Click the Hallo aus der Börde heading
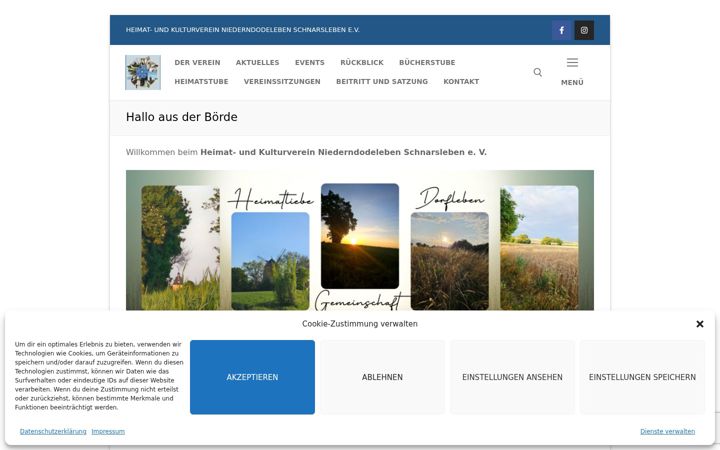Screen dimensions: 720x450 181,117
